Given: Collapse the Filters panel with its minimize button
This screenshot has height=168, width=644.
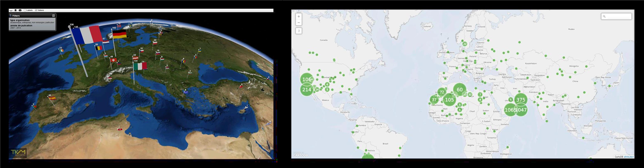Looking at the screenshot, I should [x=53, y=15].
